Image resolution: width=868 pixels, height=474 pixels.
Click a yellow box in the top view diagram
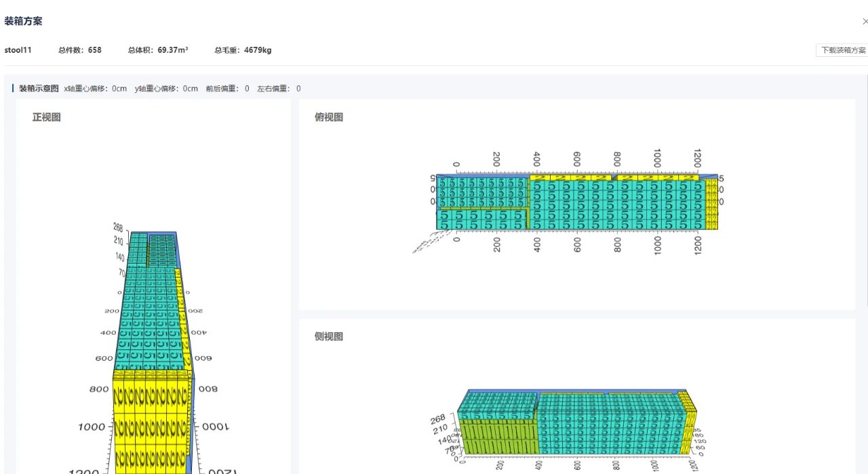tap(712, 200)
